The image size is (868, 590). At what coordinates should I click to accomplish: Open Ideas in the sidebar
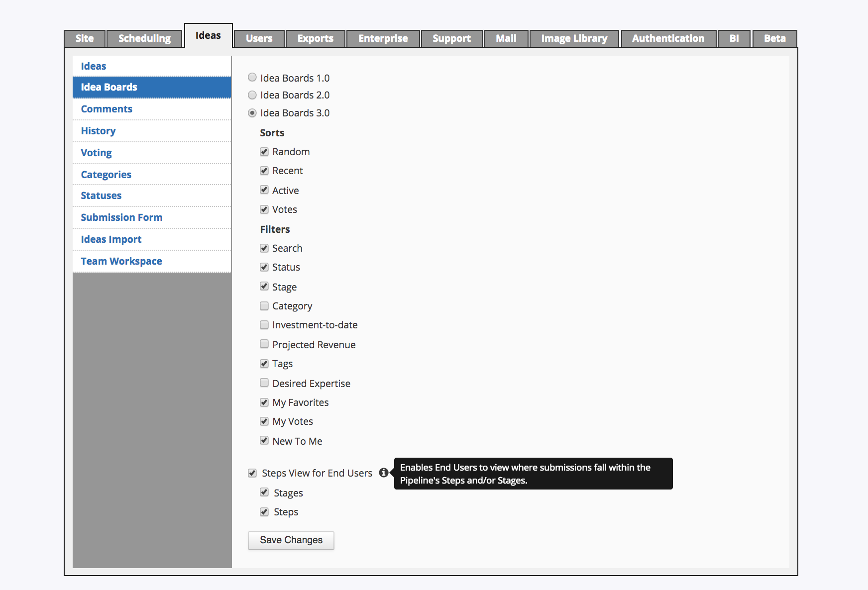click(x=152, y=66)
